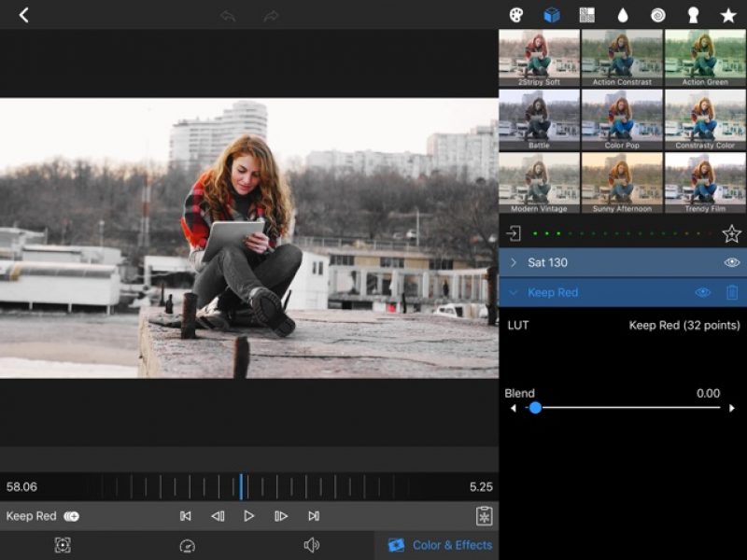
Task: Open the starred favorites panel
Action: coord(728,15)
